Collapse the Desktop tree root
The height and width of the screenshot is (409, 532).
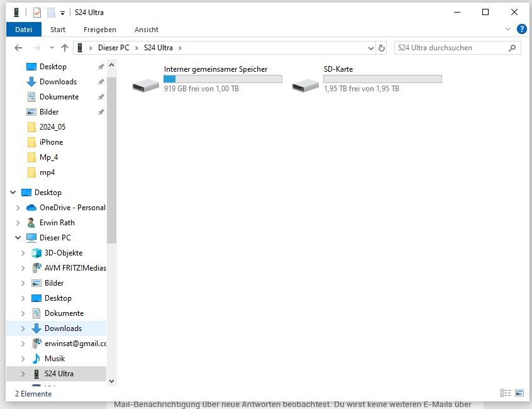[13, 193]
